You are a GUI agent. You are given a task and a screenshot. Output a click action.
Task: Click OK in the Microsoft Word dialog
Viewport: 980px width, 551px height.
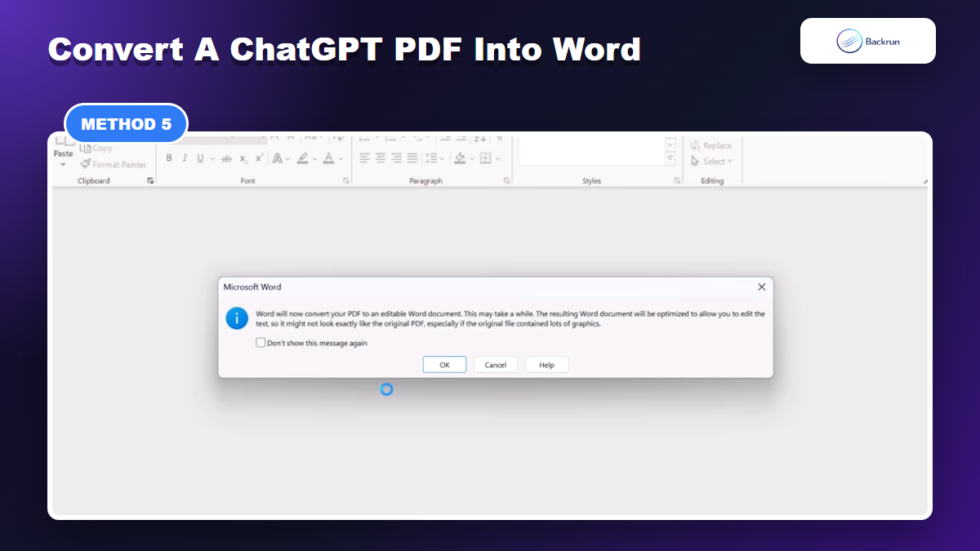point(444,365)
